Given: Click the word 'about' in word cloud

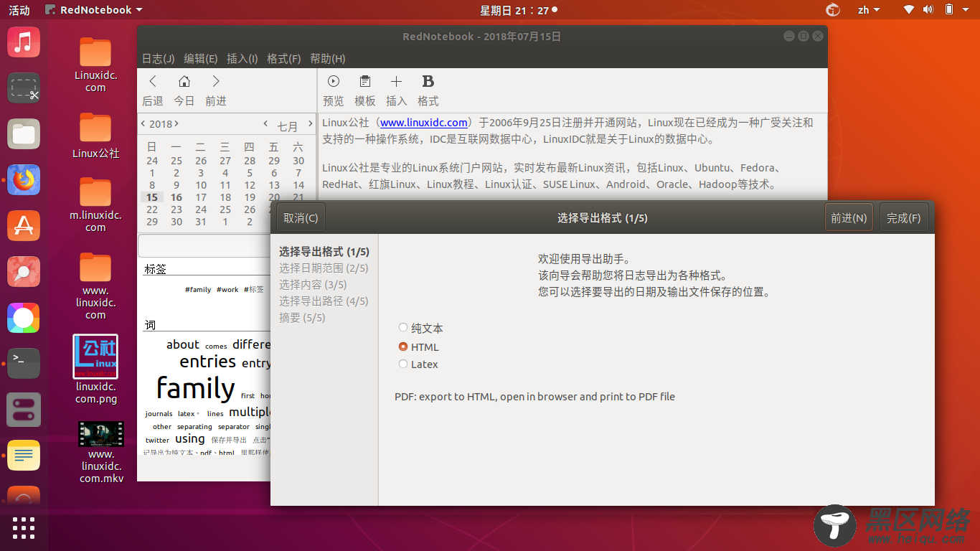Looking at the screenshot, I should (183, 344).
